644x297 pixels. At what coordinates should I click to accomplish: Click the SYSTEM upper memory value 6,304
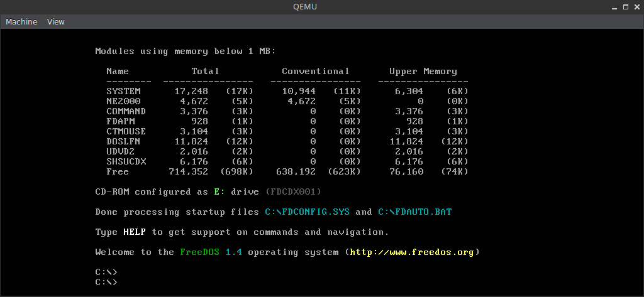coord(409,92)
